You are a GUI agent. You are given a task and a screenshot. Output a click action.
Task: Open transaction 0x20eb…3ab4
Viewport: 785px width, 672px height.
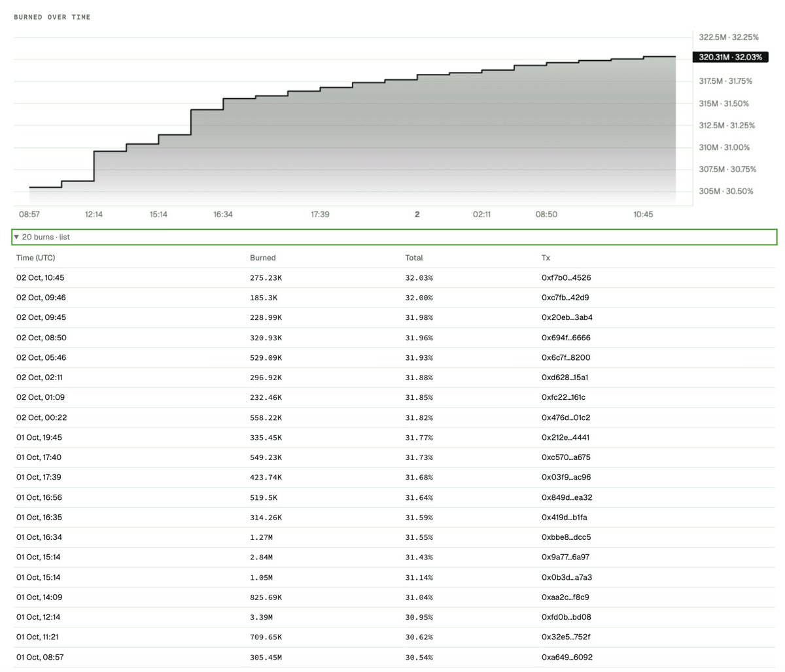point(567,317)
